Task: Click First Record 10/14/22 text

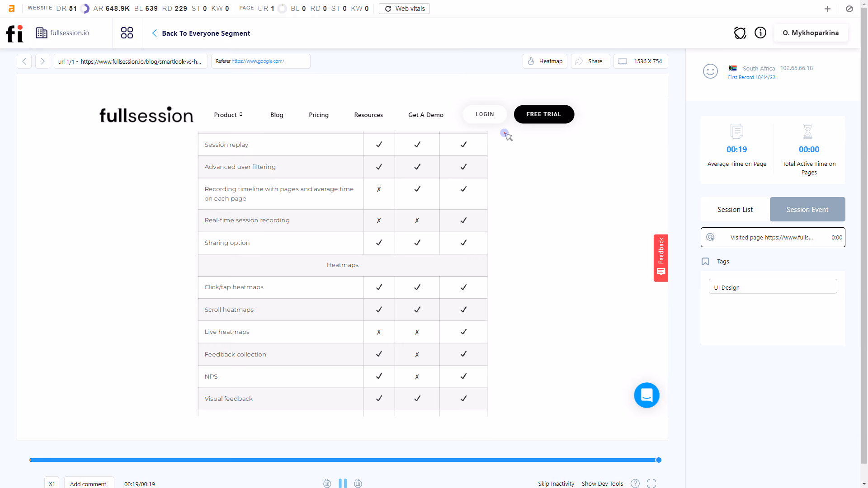Action: [x=751, y=77]
